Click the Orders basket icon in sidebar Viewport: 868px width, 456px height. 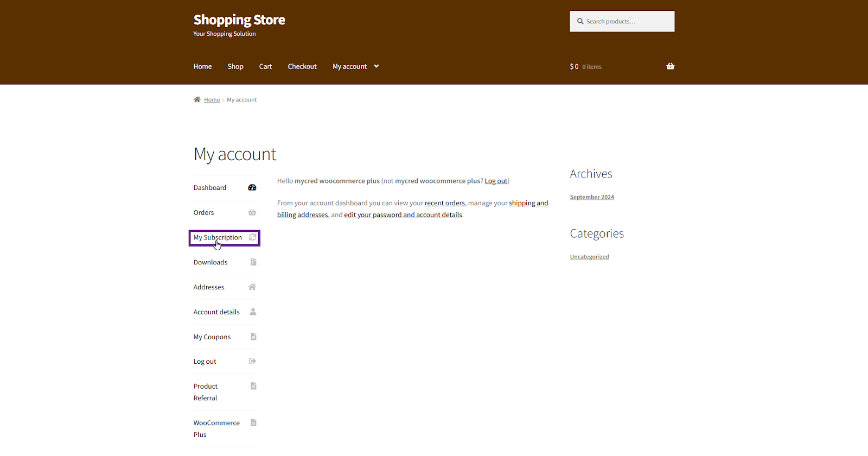point(252,213)
